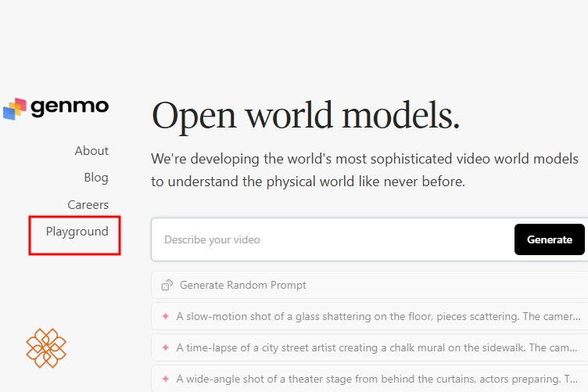
Task: Open the Playground link
Action: (x=77, y=232)
